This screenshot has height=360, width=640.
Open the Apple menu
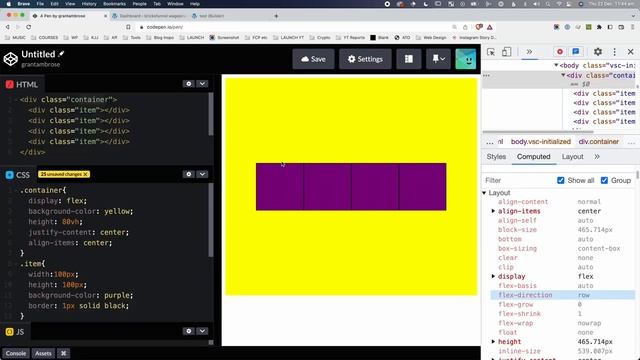(x=9, y=4)
